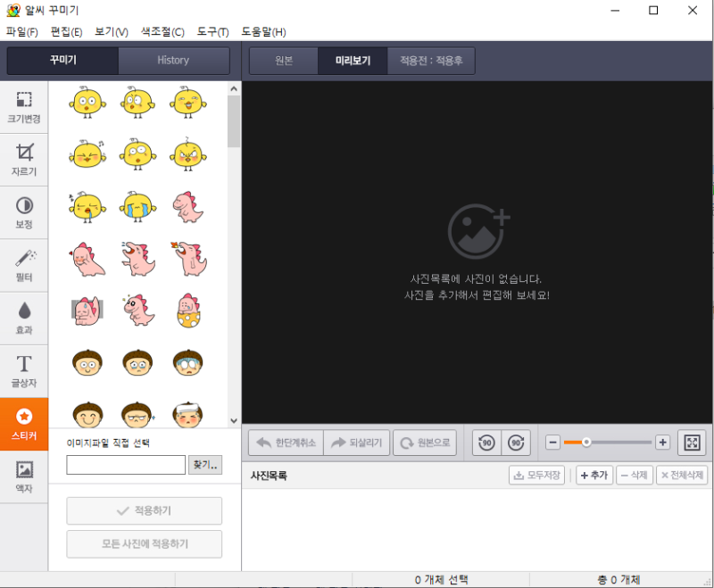Pick the pink dinosaur in egg sticker

point(188,311)
